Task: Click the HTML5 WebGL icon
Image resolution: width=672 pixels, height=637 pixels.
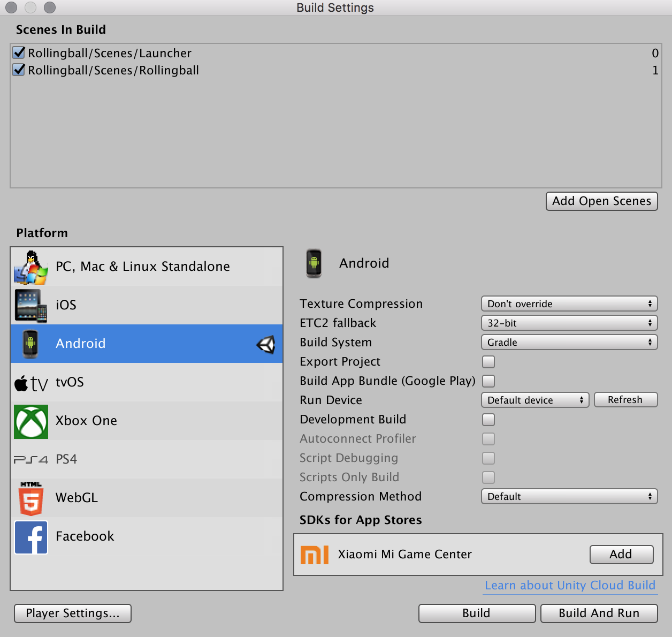Action: coord(31,498)
